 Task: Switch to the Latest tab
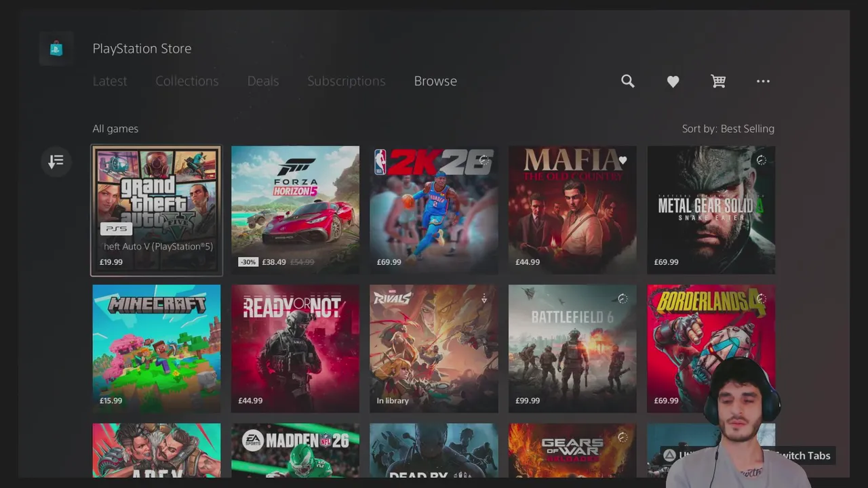[110, 81]
